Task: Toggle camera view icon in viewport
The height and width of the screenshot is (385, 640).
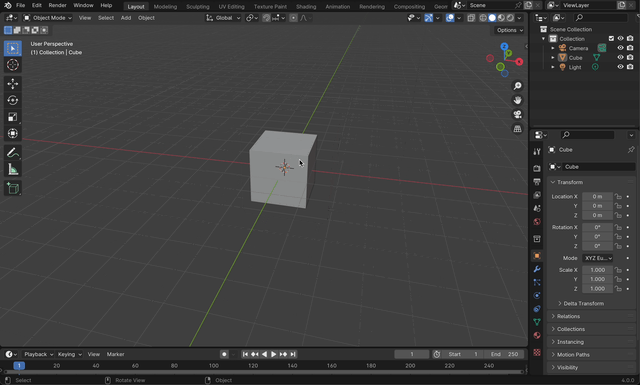Action: pos(518,114)
